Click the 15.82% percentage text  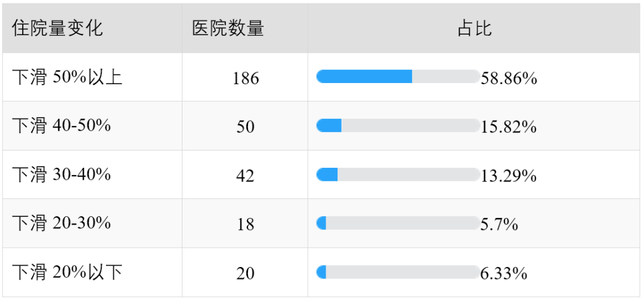coord(509,127)
